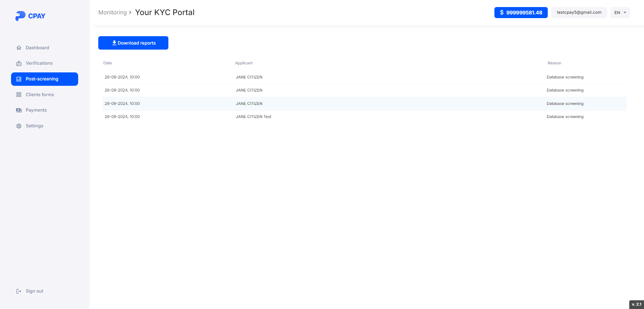Image resolution: width=644 pixels, height=309 pixels.
Task: Open the Verifications menu item
Action: 39,63
